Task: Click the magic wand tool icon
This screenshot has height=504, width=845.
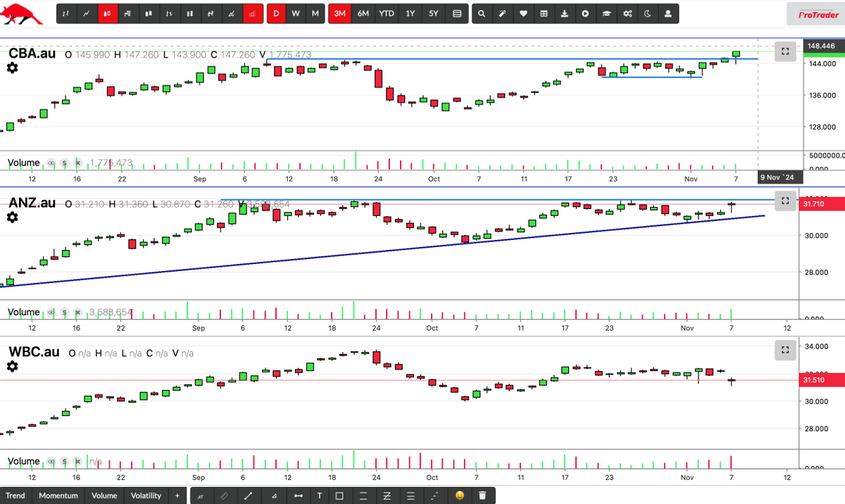Action: pos(502,13)
